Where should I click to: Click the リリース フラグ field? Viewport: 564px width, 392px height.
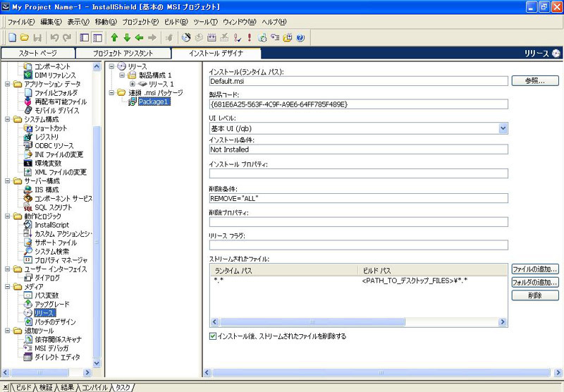[359, 245]
